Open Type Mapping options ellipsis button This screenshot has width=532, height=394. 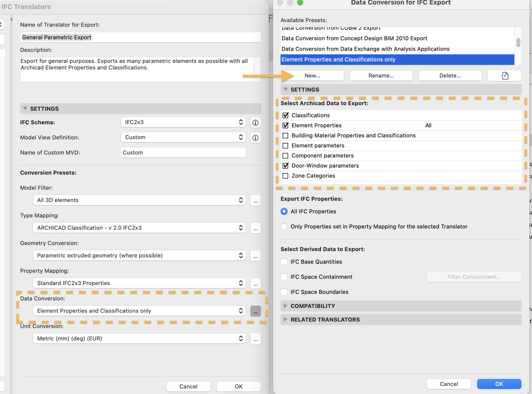coord(255,228)
